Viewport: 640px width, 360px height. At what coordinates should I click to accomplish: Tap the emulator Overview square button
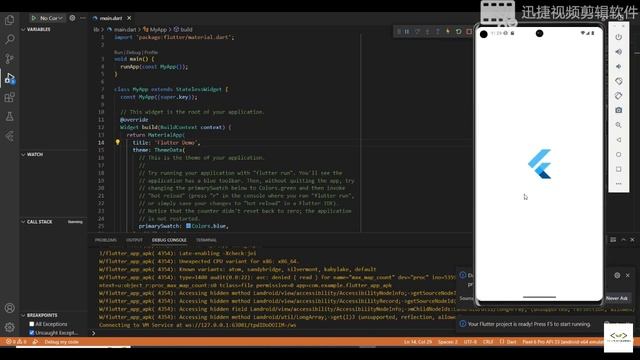pos(619,169)
